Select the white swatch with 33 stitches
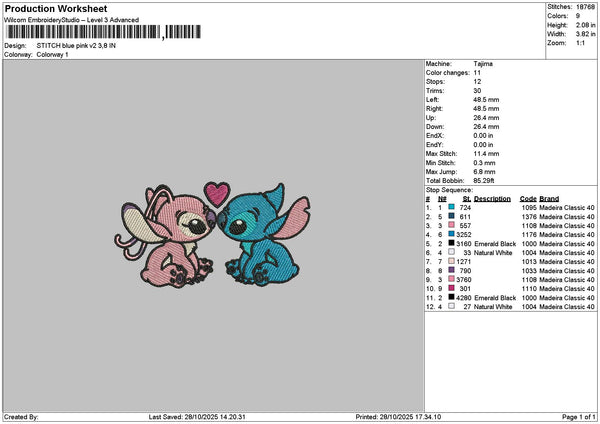The width and height of the screenshot is (600, 424). (452, 252)
